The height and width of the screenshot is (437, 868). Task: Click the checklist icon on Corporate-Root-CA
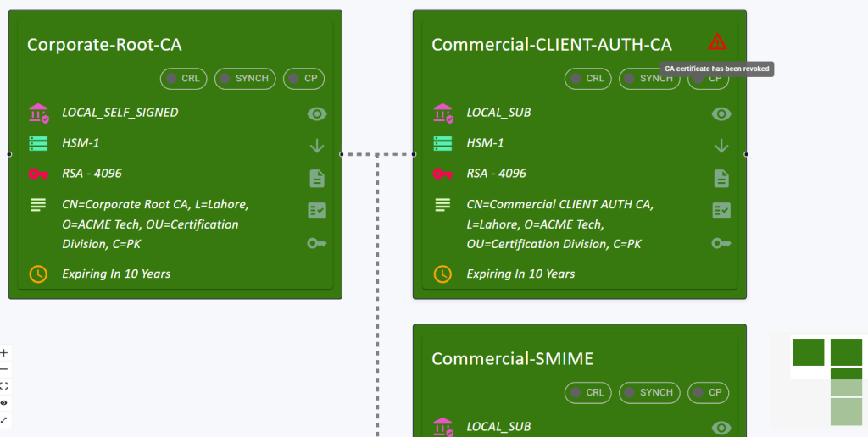pyautogui.click(x=317, y=211)
